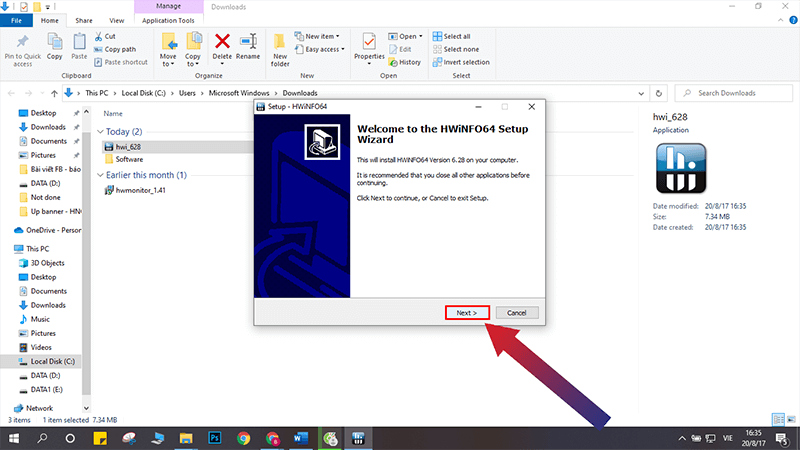800x450 pixels.
Task: Click Users in address path
Action: coord(187,93)
